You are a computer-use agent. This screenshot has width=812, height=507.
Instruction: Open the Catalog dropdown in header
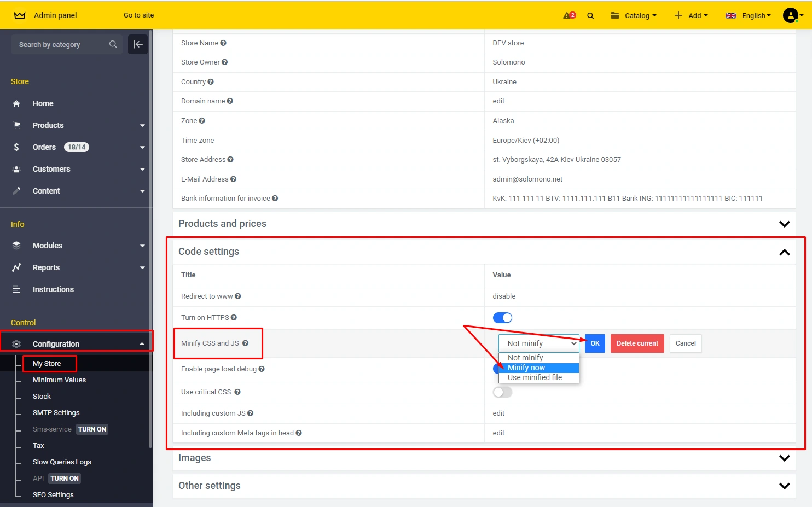coord(634,15)
